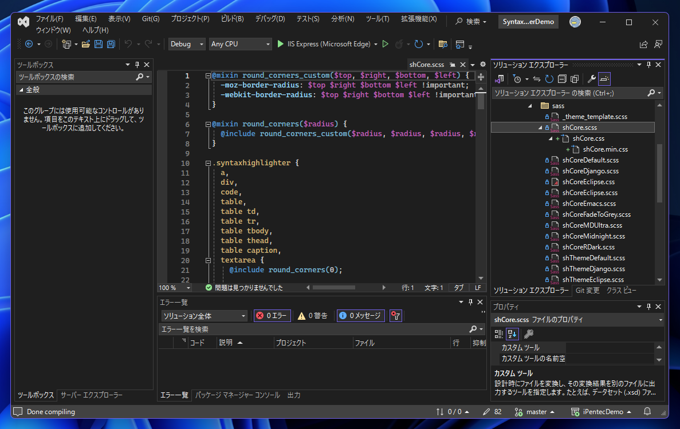680x429 pixels.
Task: Open the プロジェクト(P) menu
Action: tap(190, 19)
